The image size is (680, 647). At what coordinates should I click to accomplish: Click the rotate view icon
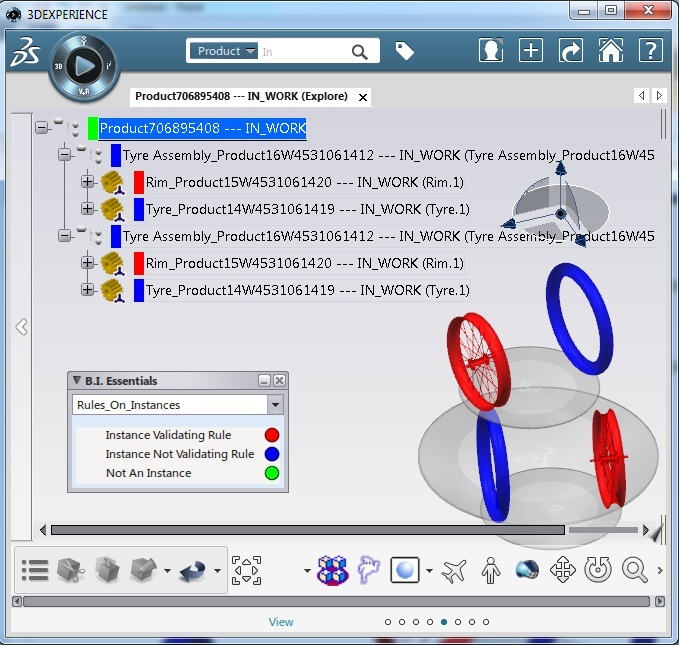(x=598, y=570)
